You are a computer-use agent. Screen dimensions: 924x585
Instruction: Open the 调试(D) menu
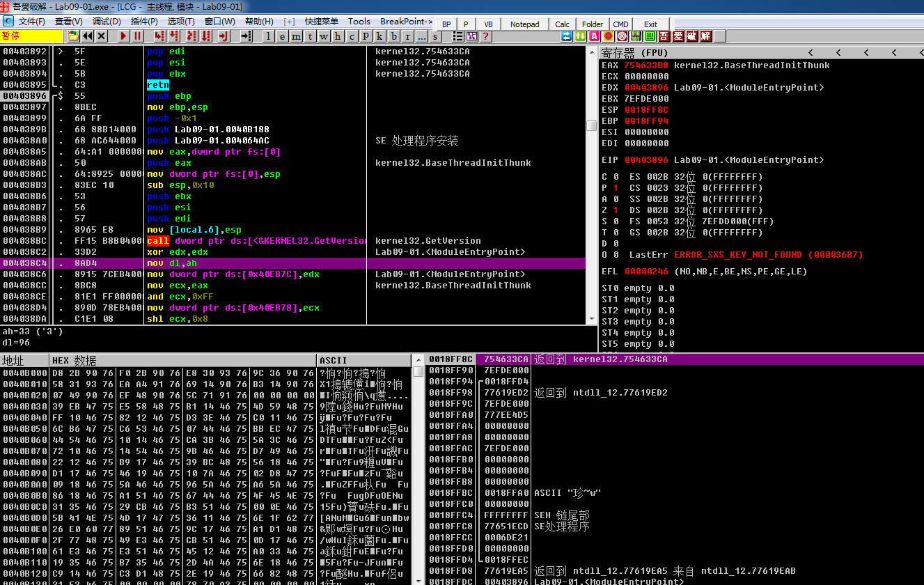(x=107, y=22)
